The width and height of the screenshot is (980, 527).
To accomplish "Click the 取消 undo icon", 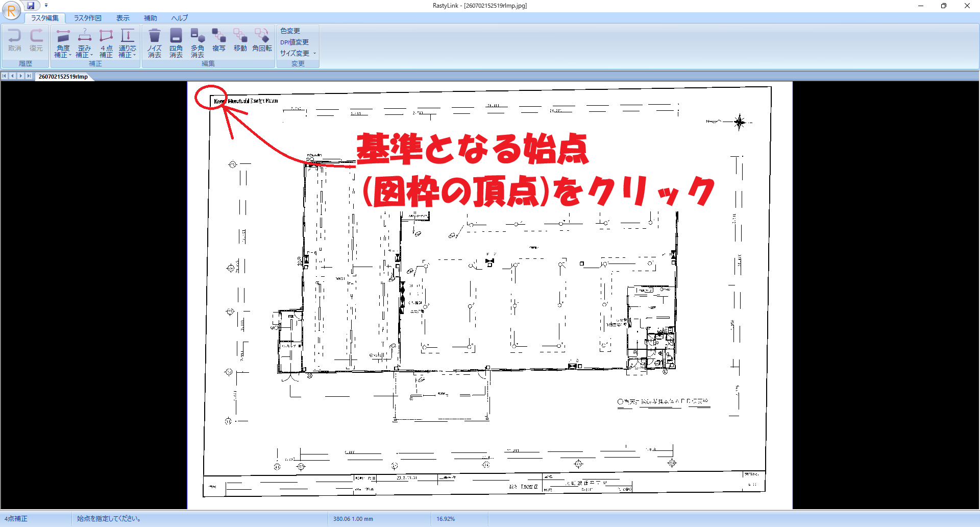I will tap(14, 40).
